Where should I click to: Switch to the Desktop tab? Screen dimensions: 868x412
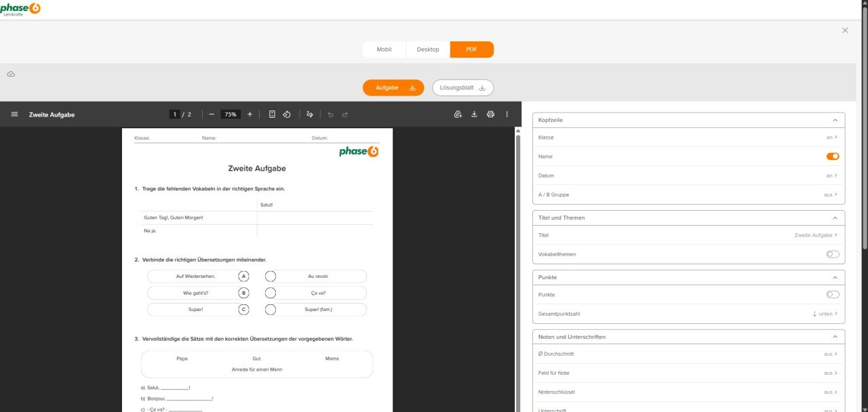[x=428, y=49]
